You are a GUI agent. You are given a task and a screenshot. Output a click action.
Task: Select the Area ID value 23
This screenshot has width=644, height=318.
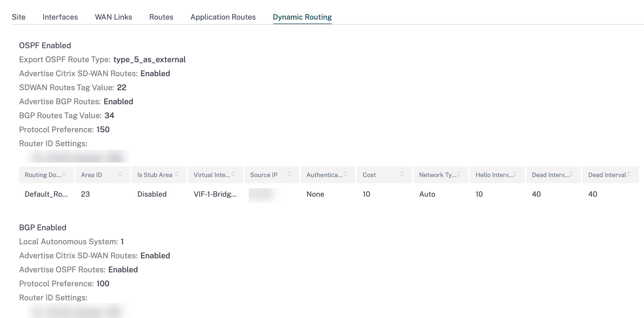[85, 194]
